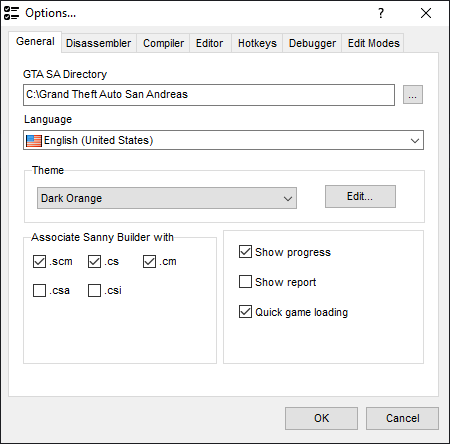
Task: Enable the Show report checkbox
Action: (245, 282)
